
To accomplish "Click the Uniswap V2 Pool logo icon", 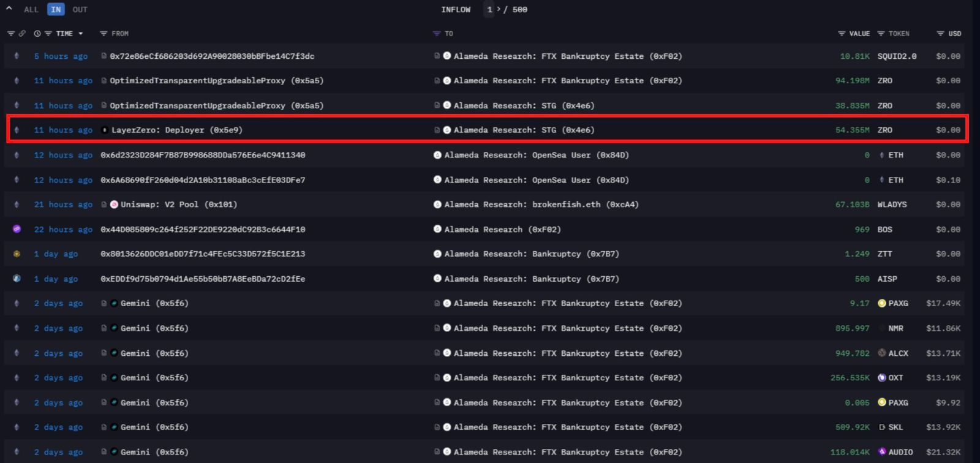I will click(x=114, y=205).
